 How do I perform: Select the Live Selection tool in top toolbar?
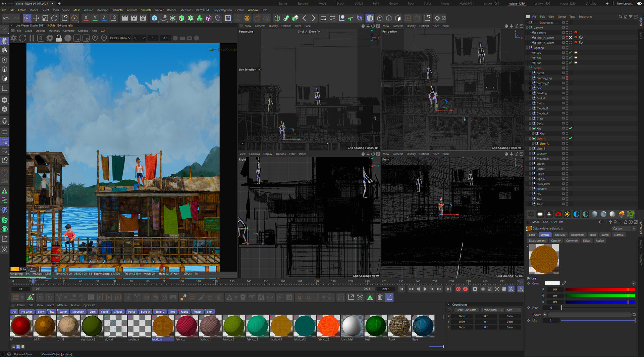pos(27,18)
